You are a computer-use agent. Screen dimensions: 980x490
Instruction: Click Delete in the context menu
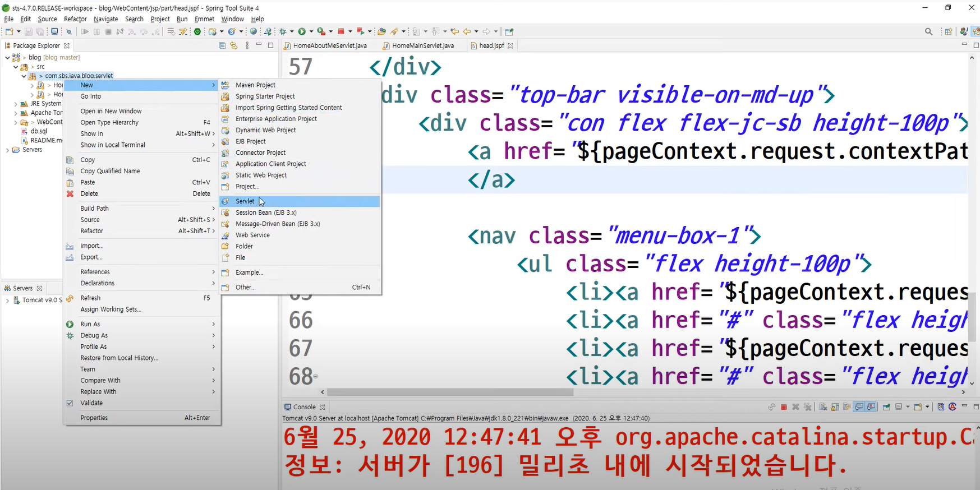pos(142,193)
